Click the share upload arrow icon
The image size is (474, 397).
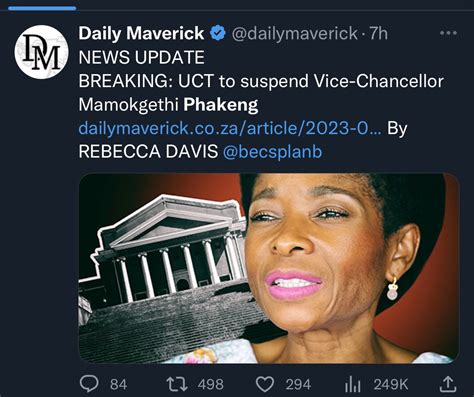[x=448, y=384]
